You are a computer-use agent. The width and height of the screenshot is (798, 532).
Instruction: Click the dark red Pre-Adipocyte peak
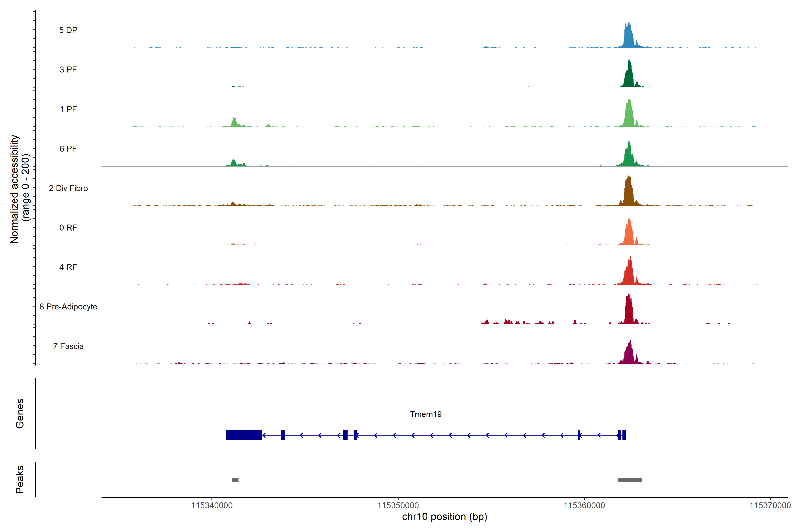click(x=629, y=311)
